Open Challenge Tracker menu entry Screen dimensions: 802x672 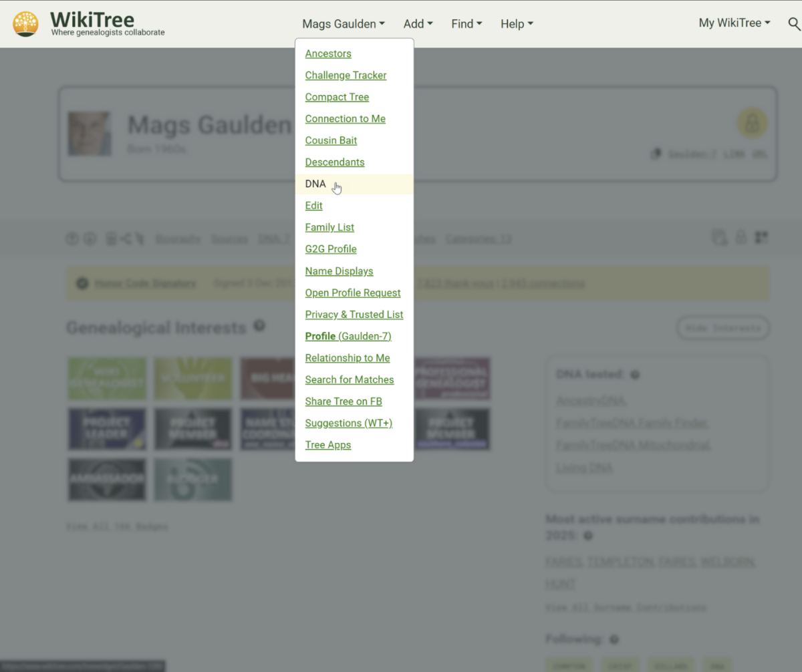[x=346, y=75]
